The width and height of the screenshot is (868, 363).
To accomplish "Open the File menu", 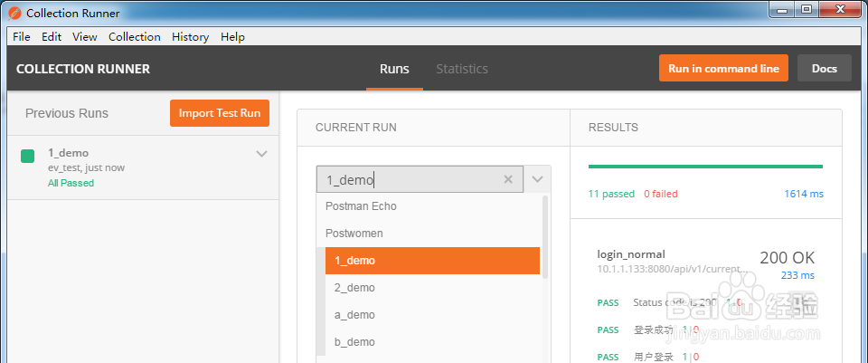I will (22, 36).
